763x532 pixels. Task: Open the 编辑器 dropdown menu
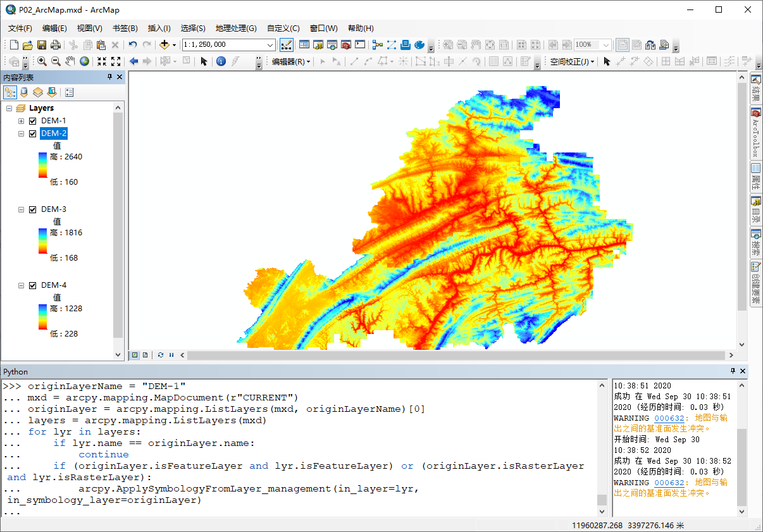click(x=291, y=62)
